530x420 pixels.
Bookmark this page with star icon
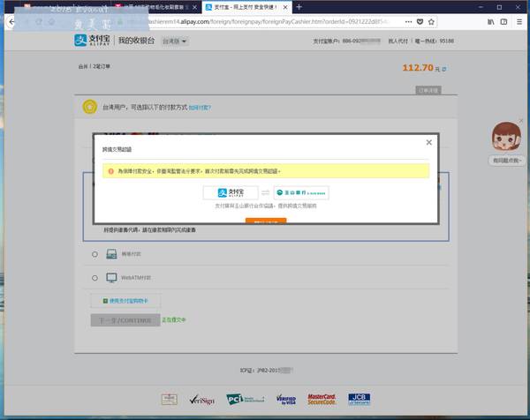(431, 21)
